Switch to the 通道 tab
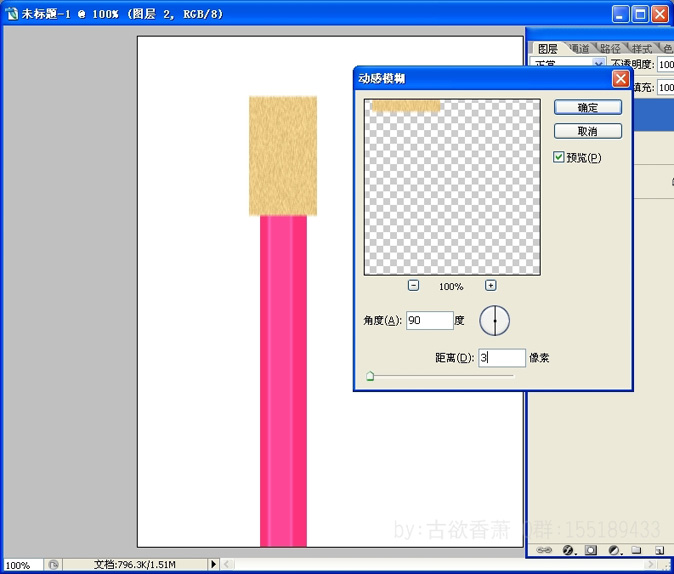674x574 pixels. (579, 49)
